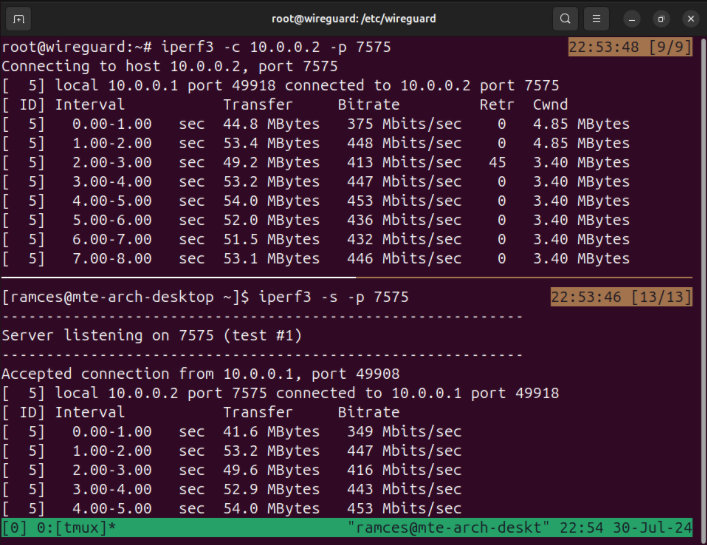The height and width of the screenshot is (545, 707).
Task: Click the lower pane timestamp 22:53:46 [13/13]
Action: 621,297
